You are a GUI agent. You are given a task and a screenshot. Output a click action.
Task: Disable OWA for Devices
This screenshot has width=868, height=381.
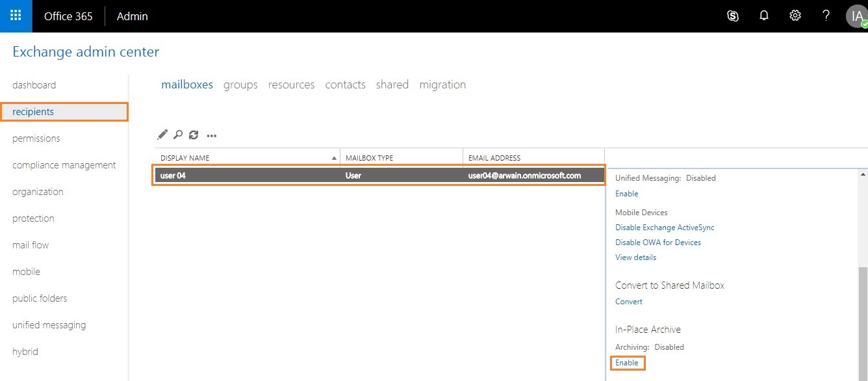coord(658,242)
